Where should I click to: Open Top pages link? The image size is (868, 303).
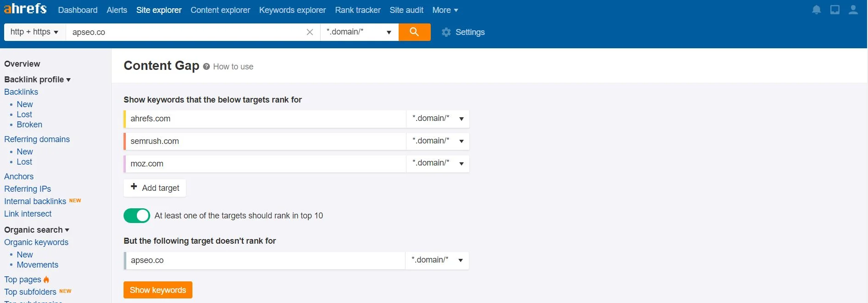(x=23, y=280)
